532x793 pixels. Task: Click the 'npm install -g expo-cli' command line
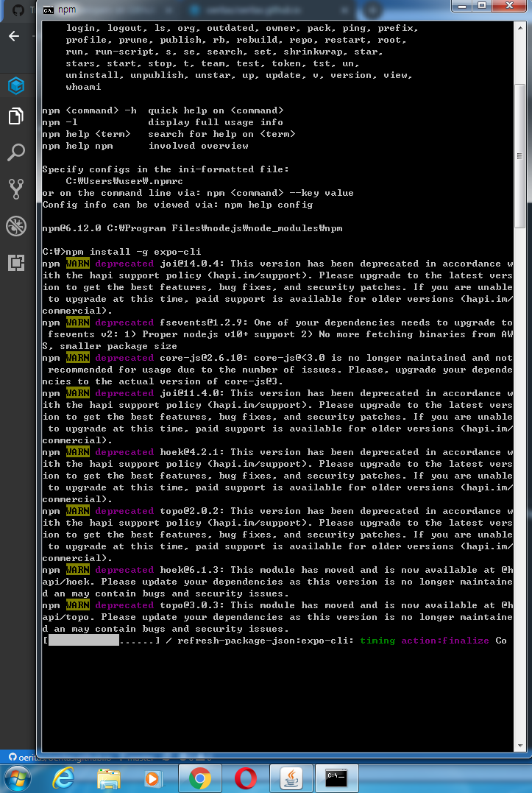[121, 252]
